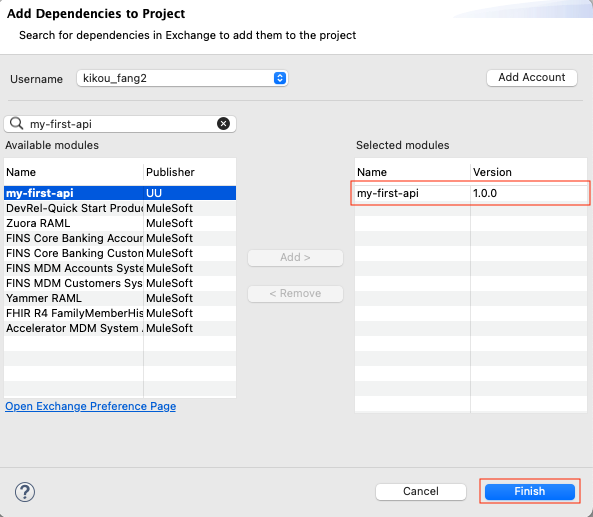Open Exchange Preference Page link

[x=90, y=406]
